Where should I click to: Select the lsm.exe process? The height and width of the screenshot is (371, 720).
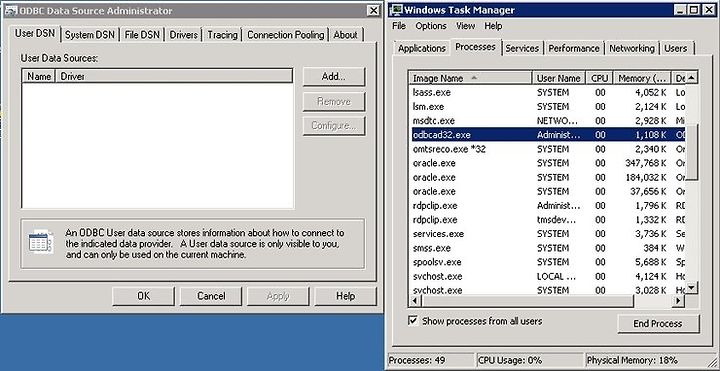547,107
